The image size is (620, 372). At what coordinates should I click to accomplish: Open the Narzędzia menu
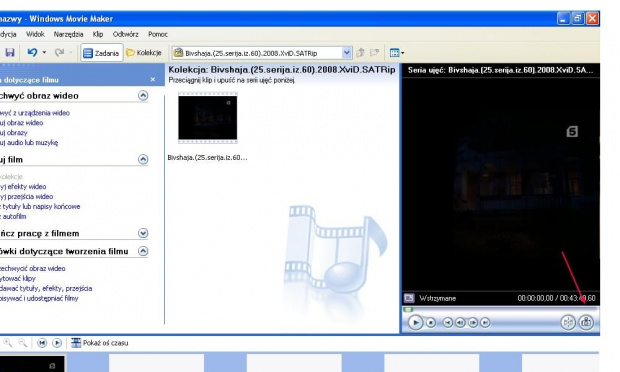[x=68, y=34]
